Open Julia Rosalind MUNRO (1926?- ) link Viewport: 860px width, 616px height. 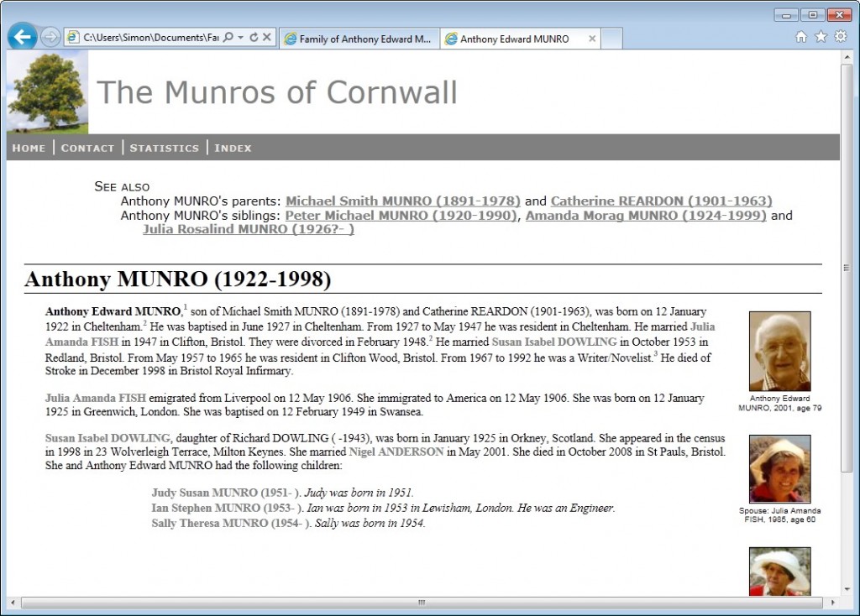pyautogui.click(x=249, y=229)
